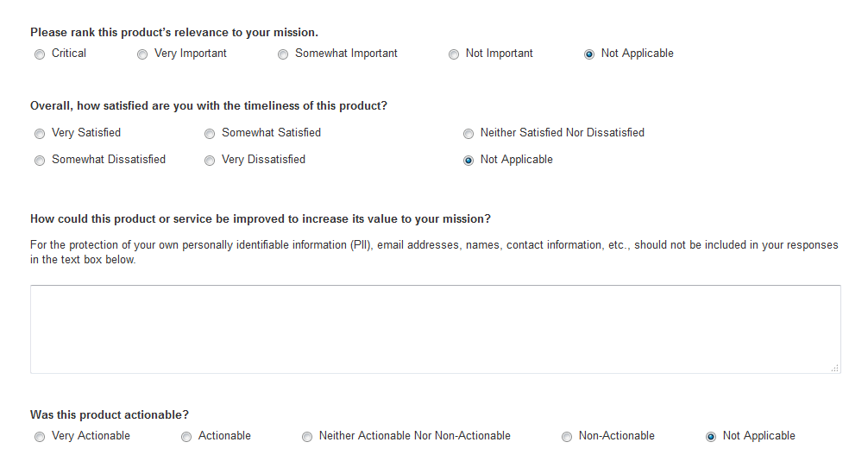Select Critical relevance radio button
This screenshot has width=868, height=455.
pyautogui.click(x=40, y=54)
